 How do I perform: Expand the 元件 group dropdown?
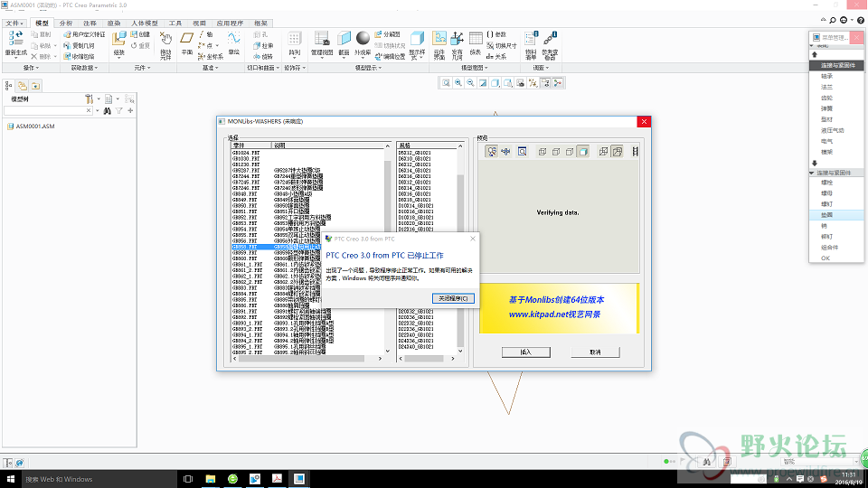[x=142, y=68]
